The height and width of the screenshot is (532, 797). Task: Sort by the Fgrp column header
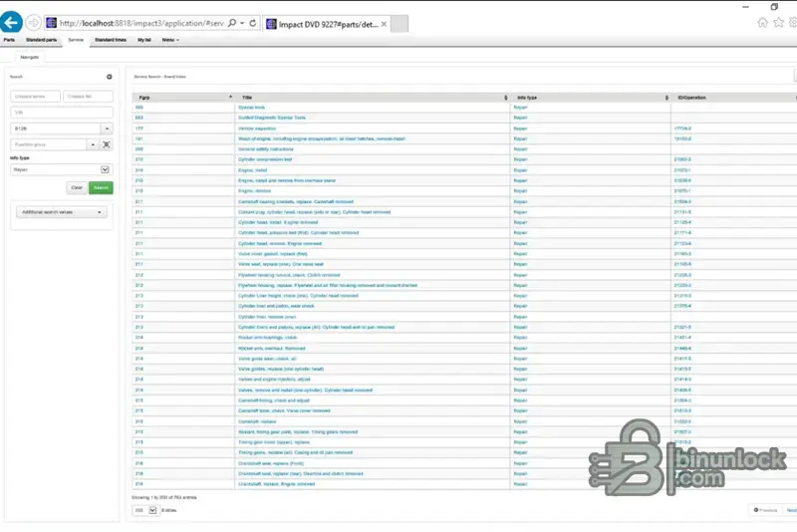click(x=183, y=97)
